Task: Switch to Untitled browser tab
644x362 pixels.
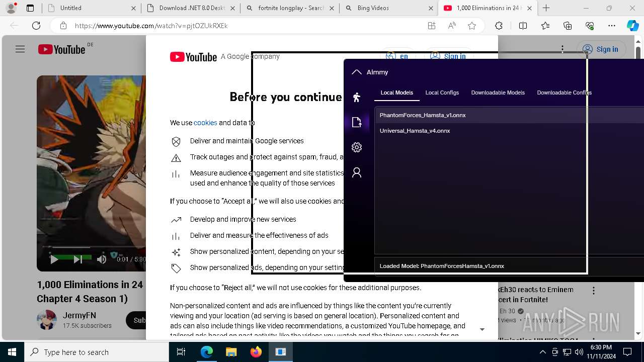Action: click(91, 8)
